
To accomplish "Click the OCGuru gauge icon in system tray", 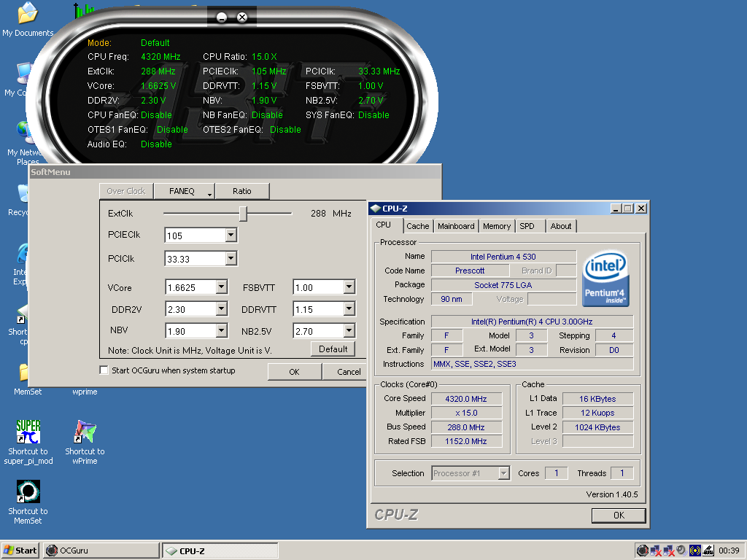I will point(642,551).
